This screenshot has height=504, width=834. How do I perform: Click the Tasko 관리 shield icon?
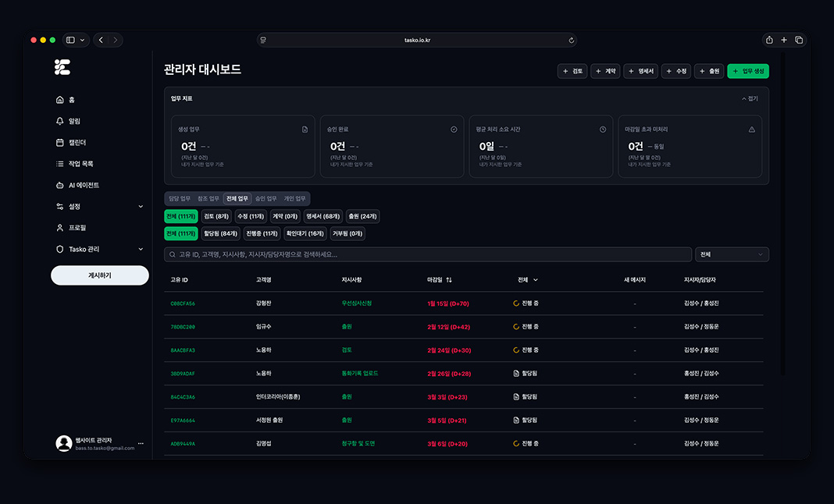[x=59, y=249]
